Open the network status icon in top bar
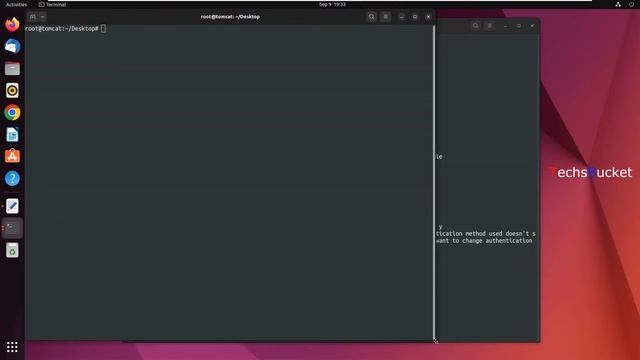This screenshot has height=360, width=640. (x=618, y=4)
